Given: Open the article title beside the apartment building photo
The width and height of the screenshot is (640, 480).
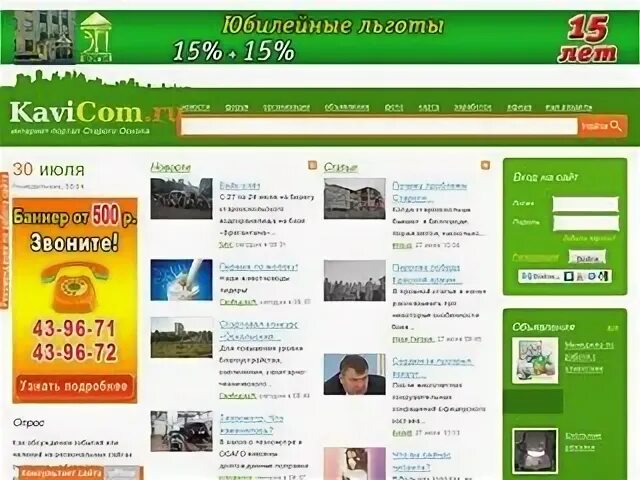Looking at the screenshot, I should click(429, 192).
